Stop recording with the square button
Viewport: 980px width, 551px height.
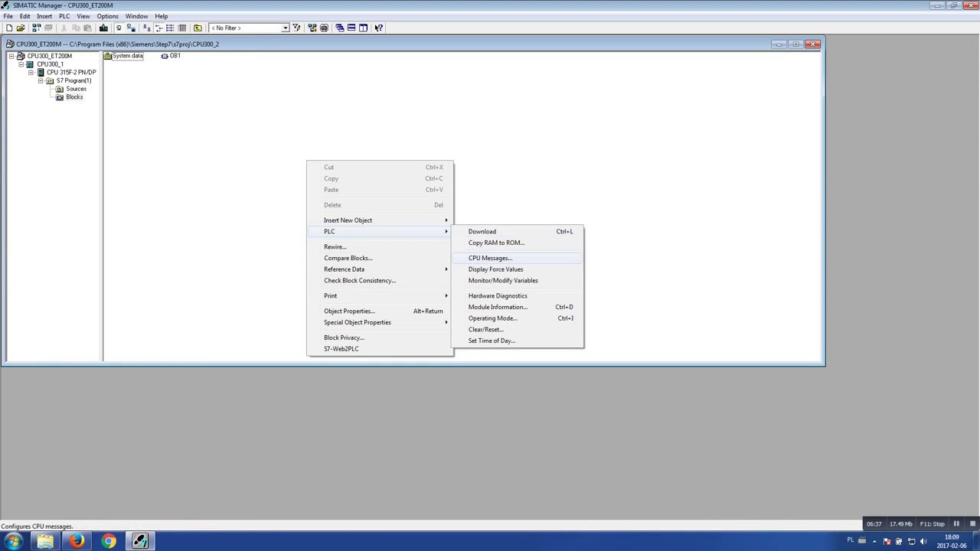point(972,523)
